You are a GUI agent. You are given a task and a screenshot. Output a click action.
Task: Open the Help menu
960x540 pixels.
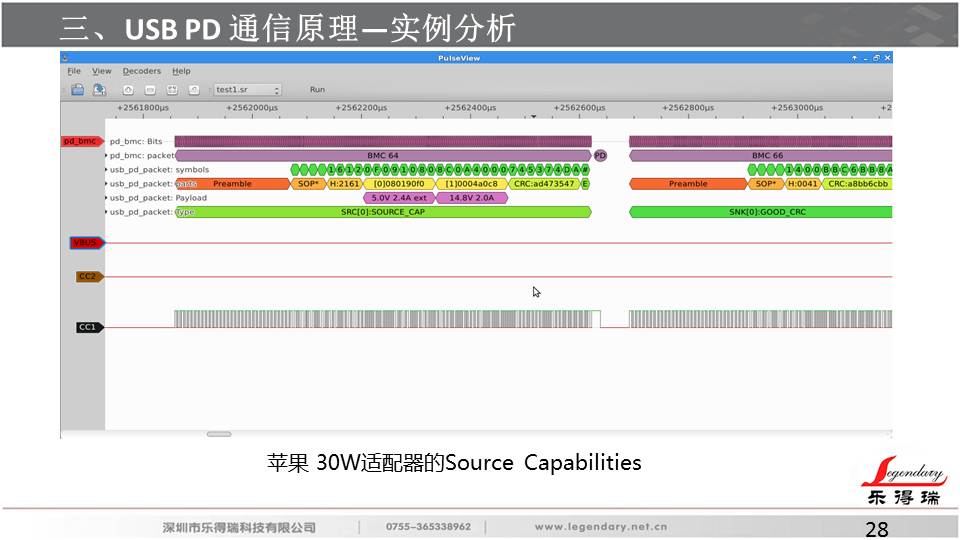click(x=181, y=72)
